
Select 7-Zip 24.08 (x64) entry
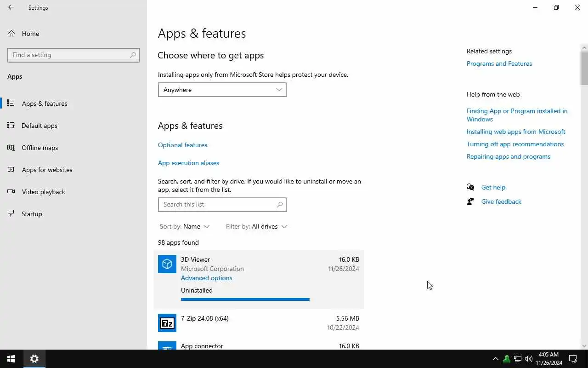point(259,323)
